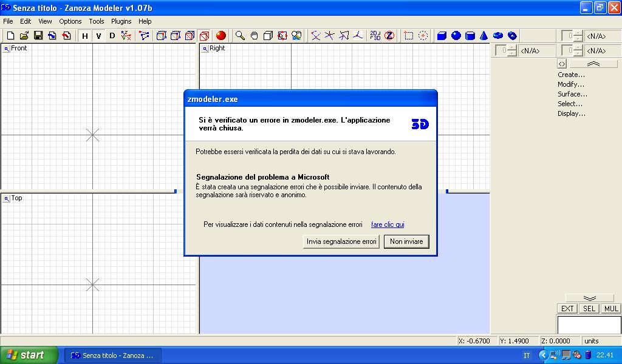This screenshot has height=364, width=622.
Task: Click the polygon with crossed lines icon
Action: (344, 36)
